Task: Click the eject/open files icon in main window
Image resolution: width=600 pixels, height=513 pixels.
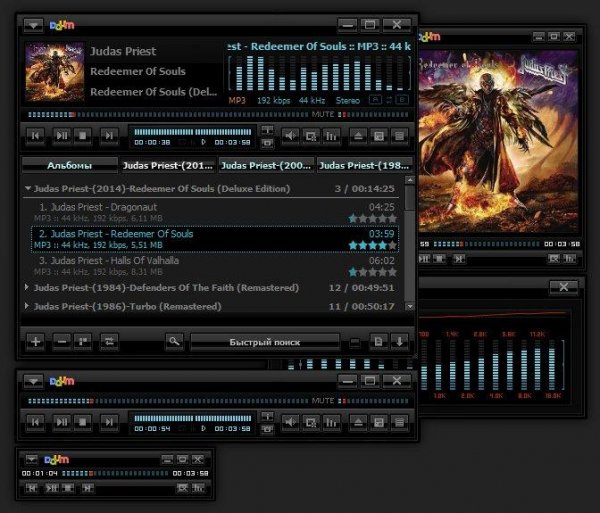Action: [358, 136]
